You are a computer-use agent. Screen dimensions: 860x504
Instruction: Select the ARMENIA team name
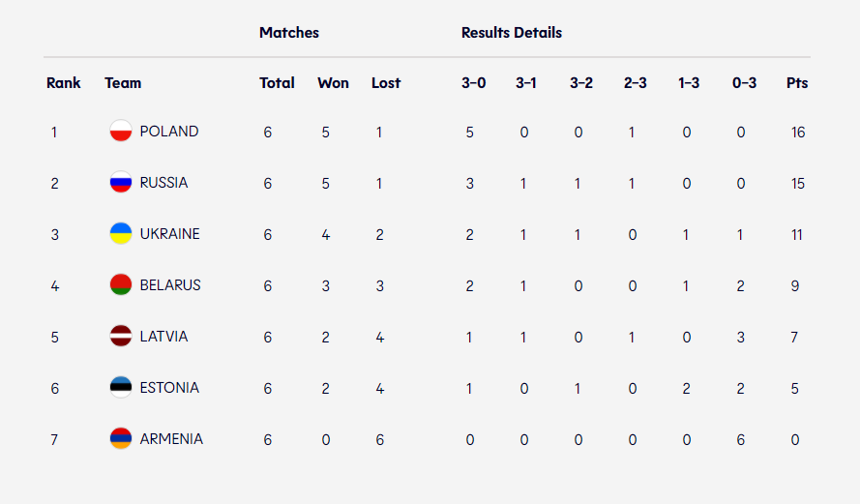tap(171, 439)
